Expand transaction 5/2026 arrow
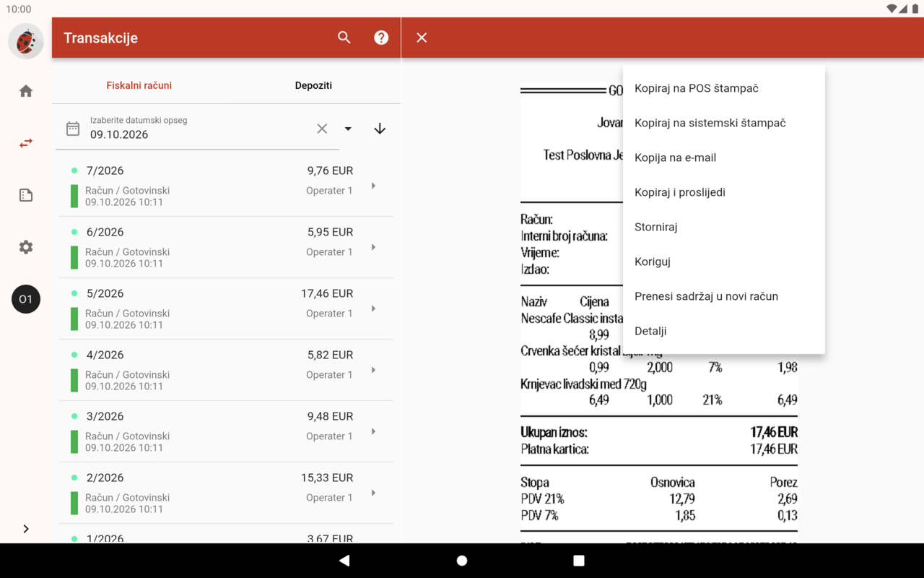924x578 pixels. pos(373,309)
